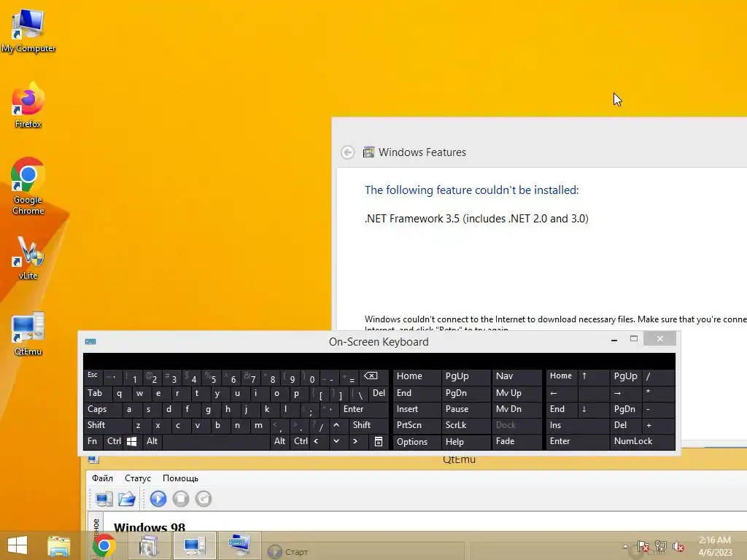Image resolution: width=747 pixels, height=560 pixels.
Task: Click the new virtual machine icon in QtEmu
Action: [104, 499]
